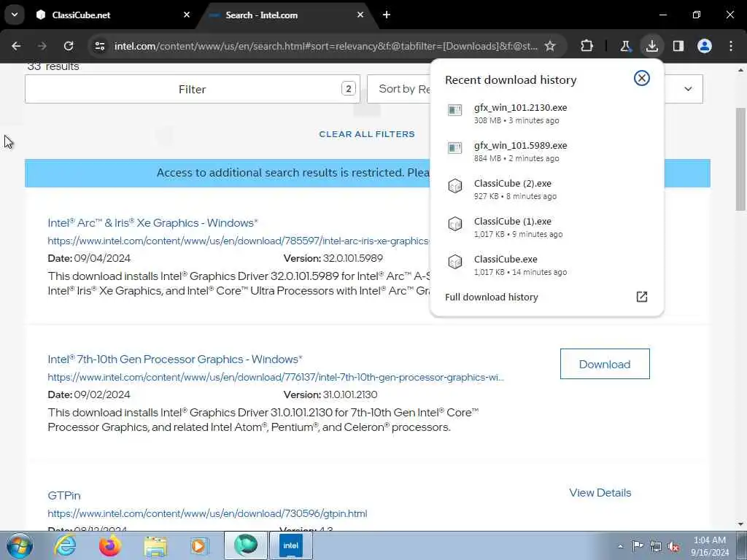Switch to the green globe browser taskbar button
This screenshot has width=747, height=560.
click(x=246, y=545)
